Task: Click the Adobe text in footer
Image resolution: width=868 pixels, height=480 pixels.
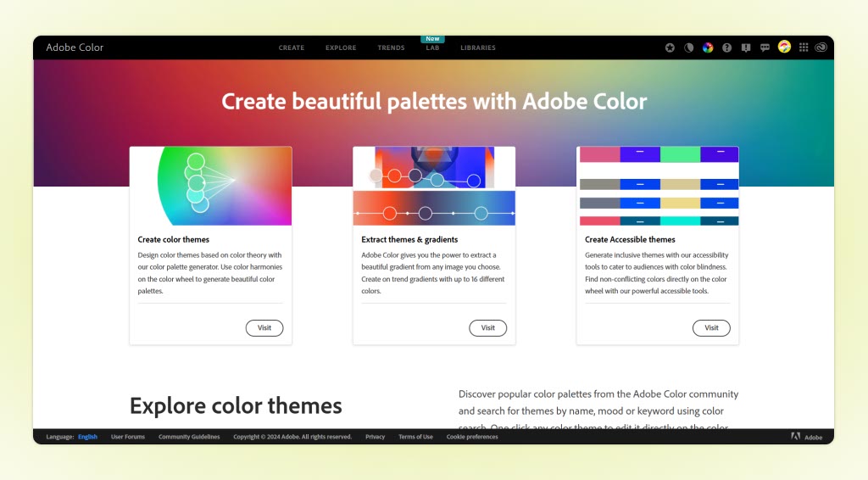Action: 813,438
